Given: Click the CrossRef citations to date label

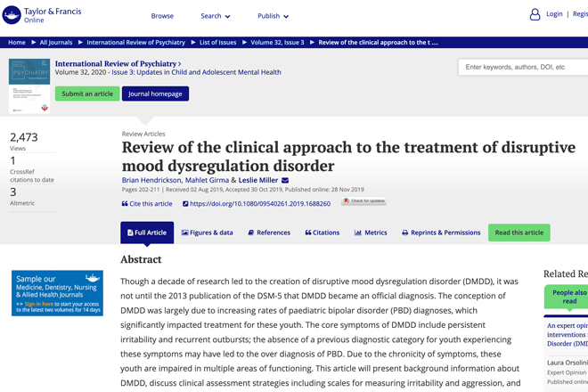Looking at the screenshot, I should click(x=32, y=176).
